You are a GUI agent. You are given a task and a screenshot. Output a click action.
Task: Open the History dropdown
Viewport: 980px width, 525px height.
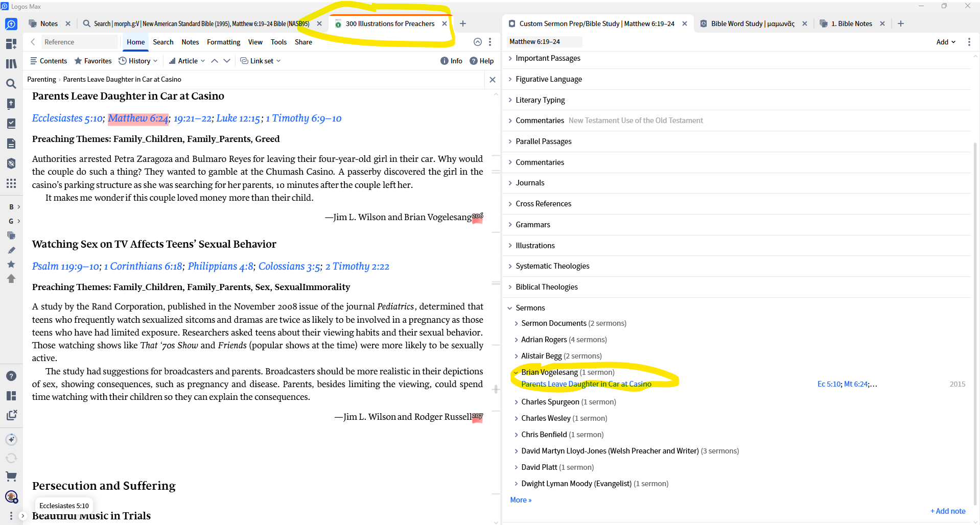click(x=138, y=61)
